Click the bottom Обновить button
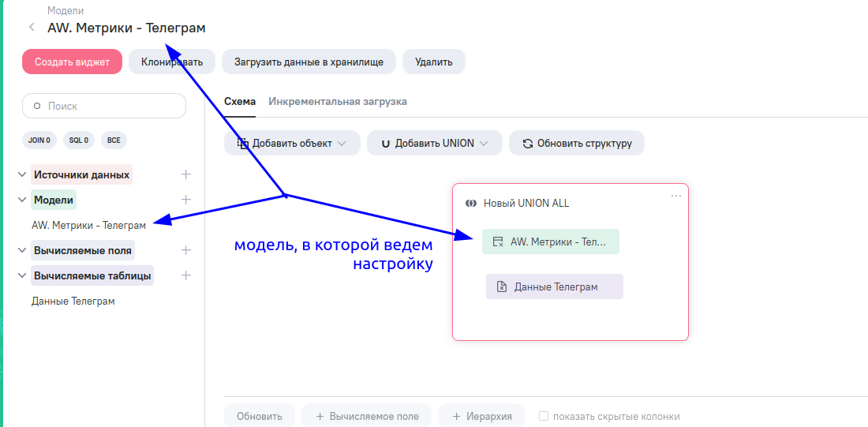 (260, 416)
